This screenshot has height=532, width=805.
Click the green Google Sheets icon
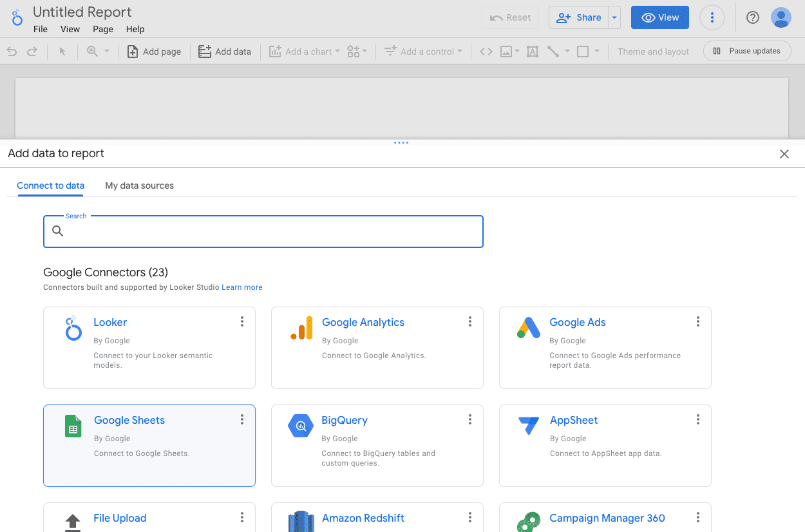point(73,426)
